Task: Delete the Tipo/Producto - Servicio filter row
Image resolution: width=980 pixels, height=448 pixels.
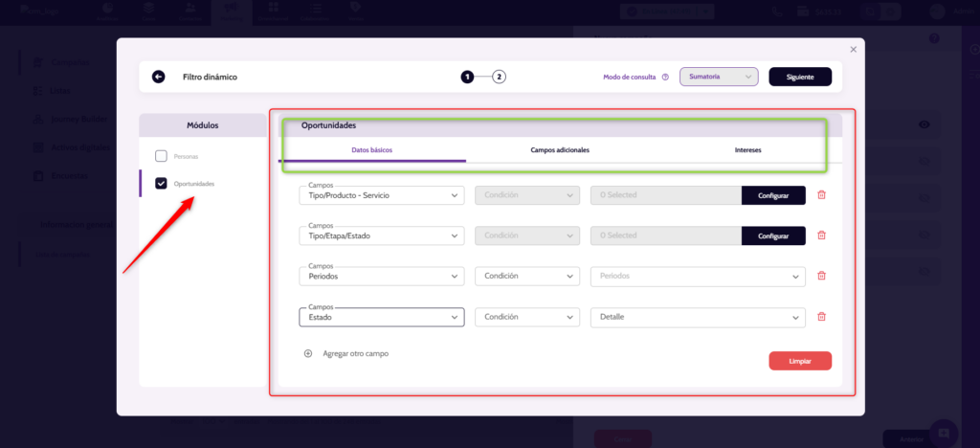Action: [x=821, y=195]
